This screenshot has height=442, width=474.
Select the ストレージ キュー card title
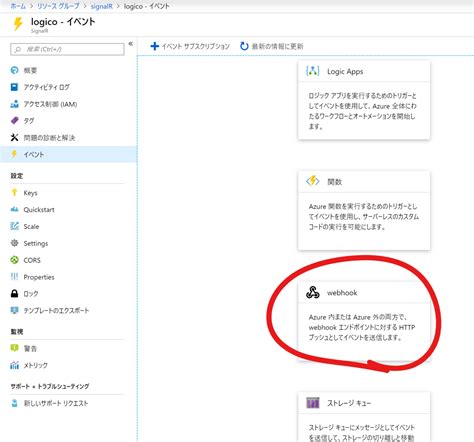pyautogui.click(x=349, y=403)
